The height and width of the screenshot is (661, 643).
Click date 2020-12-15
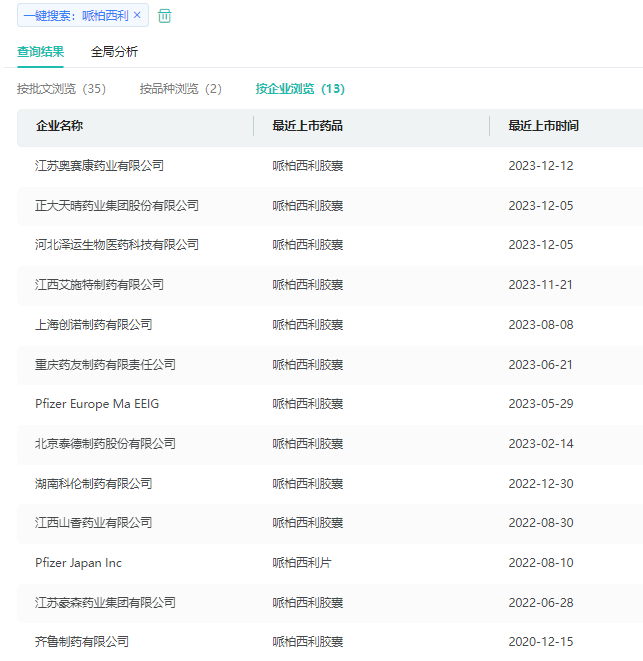[541, 642]
